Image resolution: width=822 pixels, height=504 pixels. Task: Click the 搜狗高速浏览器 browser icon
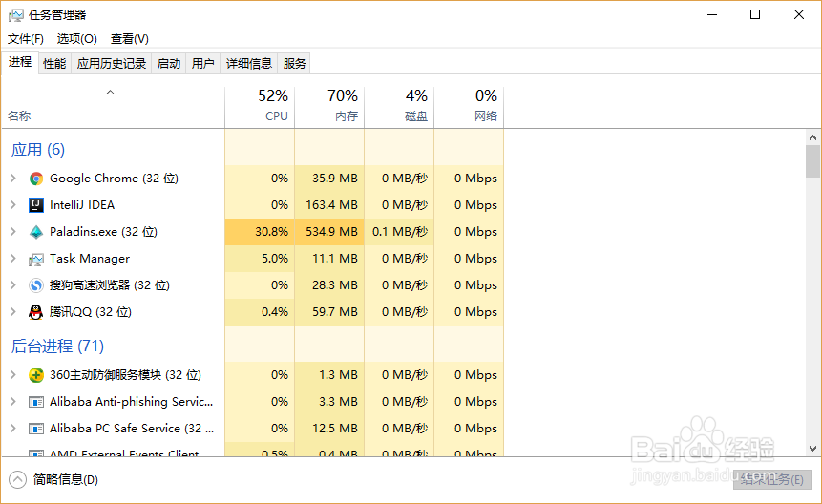pos(36,285)
